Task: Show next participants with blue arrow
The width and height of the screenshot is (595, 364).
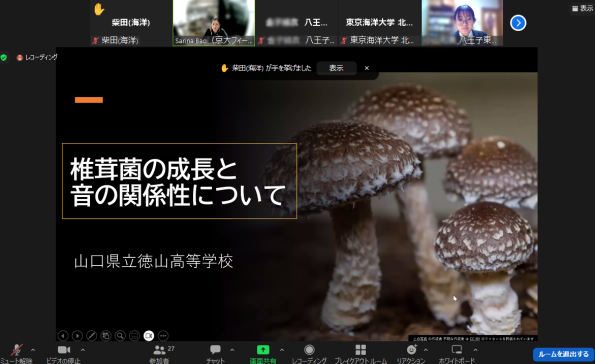Action: click(x=518, y=23)
